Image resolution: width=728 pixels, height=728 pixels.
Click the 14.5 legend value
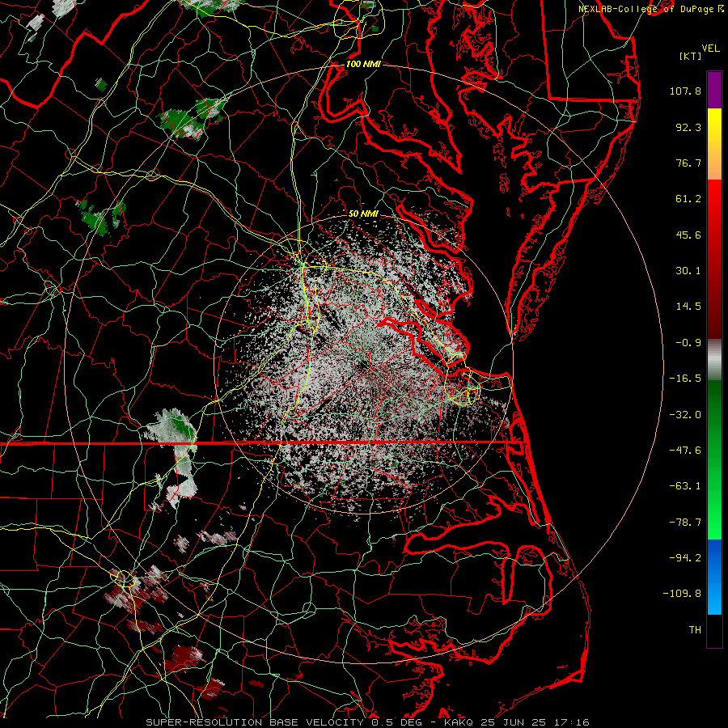[x=688, y=307]
